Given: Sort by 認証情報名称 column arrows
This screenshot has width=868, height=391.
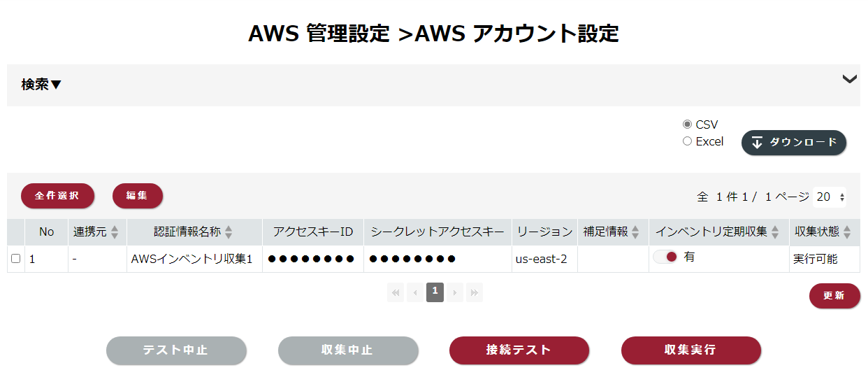Looking at the screenshot, I should coord(229,232).
